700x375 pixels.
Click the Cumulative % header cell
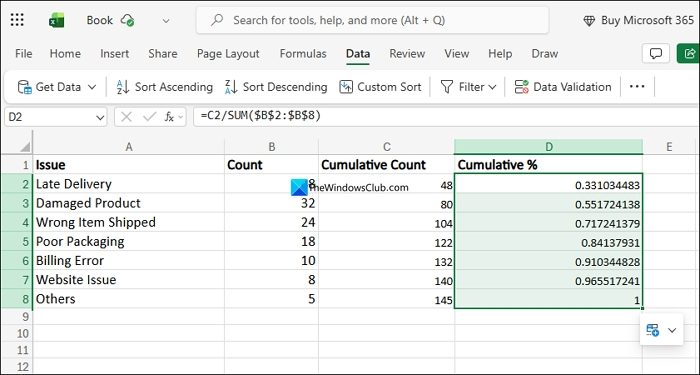(549, 165)
